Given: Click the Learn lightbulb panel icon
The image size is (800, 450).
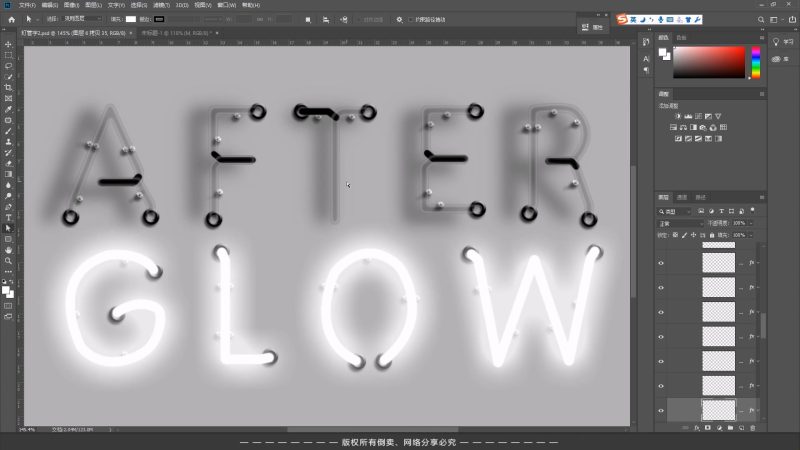Looking at the screenshot, I should tap(777, 41).
